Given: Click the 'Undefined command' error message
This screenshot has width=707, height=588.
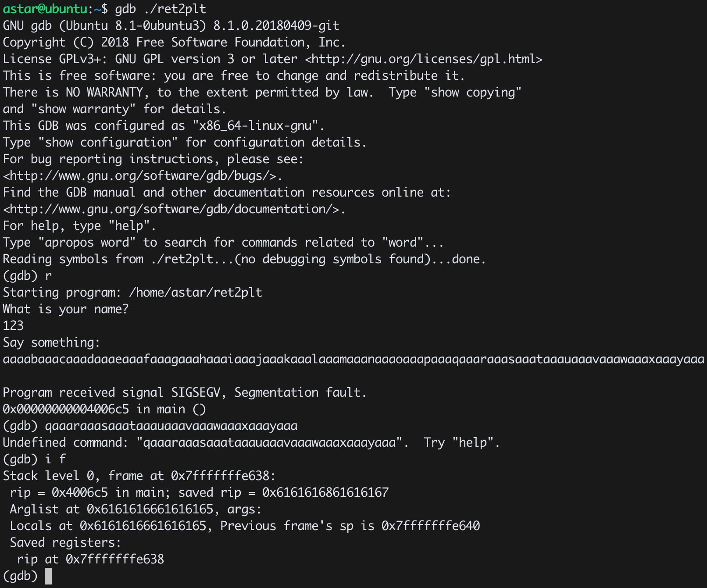Looking at the screenshot, I should tap(251, 443).
